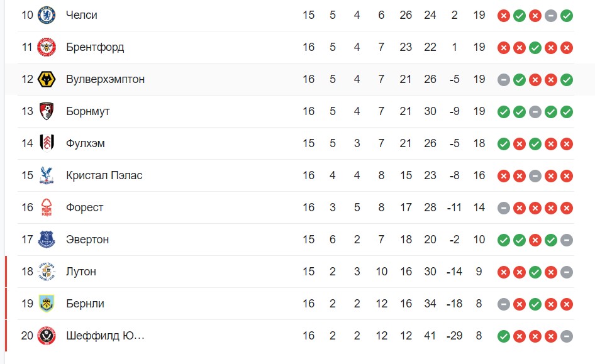Open the Вулверхэмптон team link
This screenshot has height=364, width=595.
106,79
